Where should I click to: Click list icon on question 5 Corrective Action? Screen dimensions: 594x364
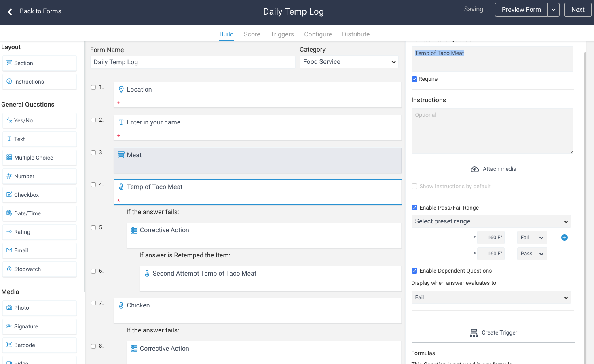134,230
